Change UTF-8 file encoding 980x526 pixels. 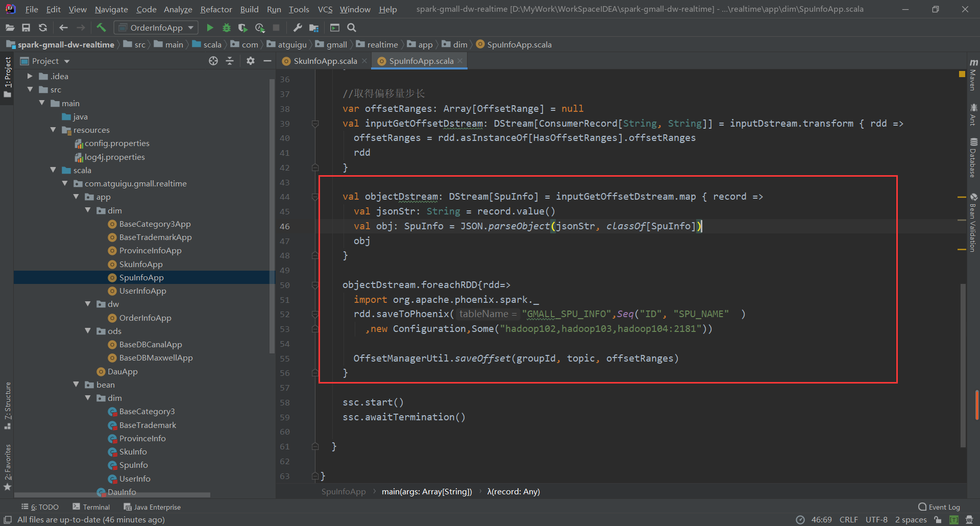(x=876, y=519)
